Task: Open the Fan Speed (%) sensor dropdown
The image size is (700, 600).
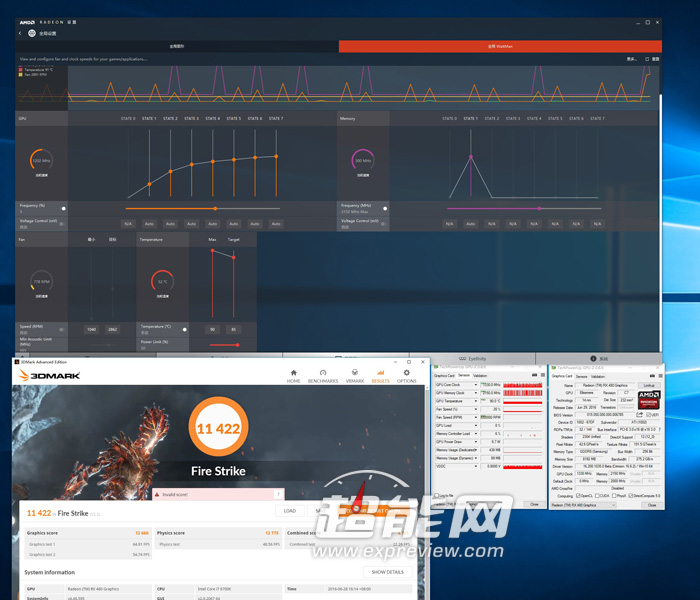Action: point(475,409)
